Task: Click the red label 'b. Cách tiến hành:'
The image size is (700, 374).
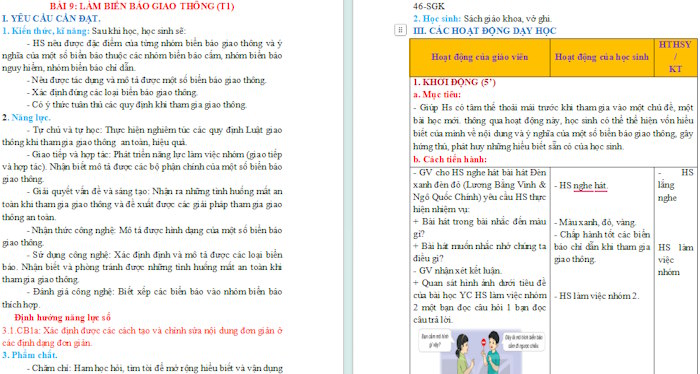Action: pyautogui.click(x=450, y=159)
